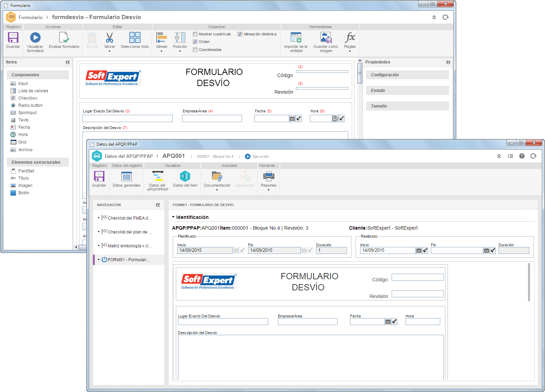Viewport: 545px width, 392px height.
Task: Open the Documentación dropdown arrow
Action: tap(217, 190)
